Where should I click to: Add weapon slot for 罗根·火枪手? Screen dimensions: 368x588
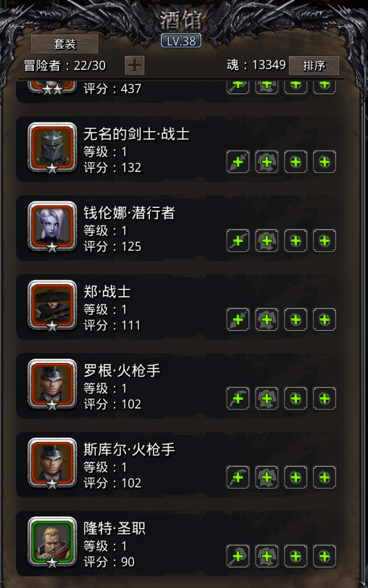click(x=238, y=398)
